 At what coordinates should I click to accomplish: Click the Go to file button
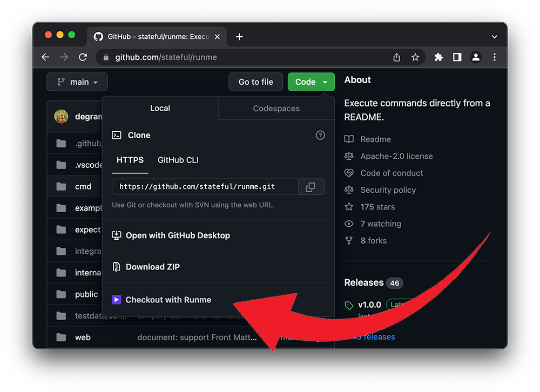coord(255,82)
